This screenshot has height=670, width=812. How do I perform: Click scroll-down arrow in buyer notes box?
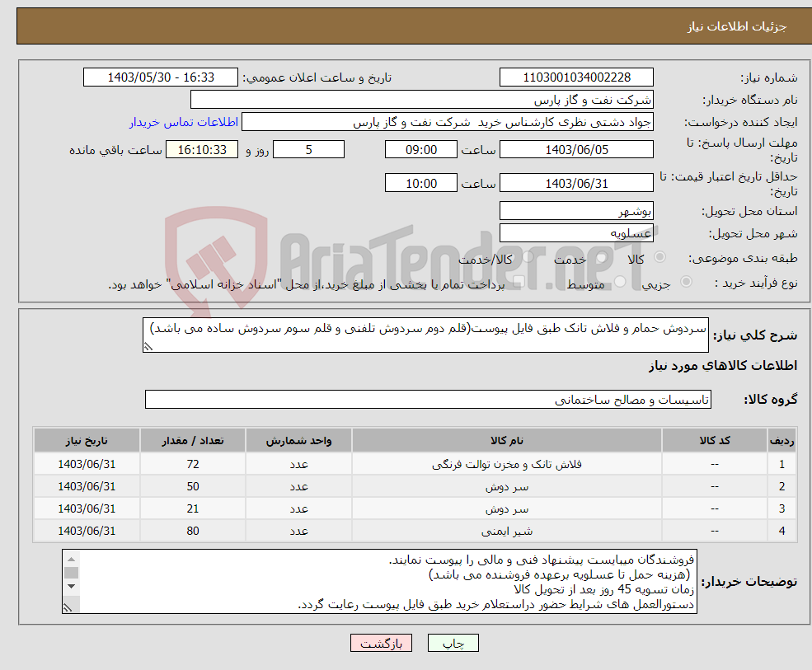[72, 587]
